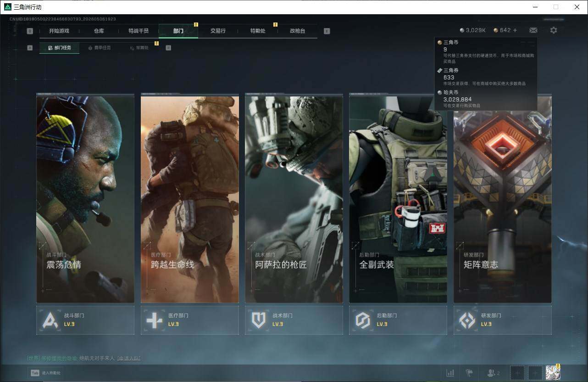
Task: Click the 绝航无对手来人 chat message
Action: click(x=97, y=358)
